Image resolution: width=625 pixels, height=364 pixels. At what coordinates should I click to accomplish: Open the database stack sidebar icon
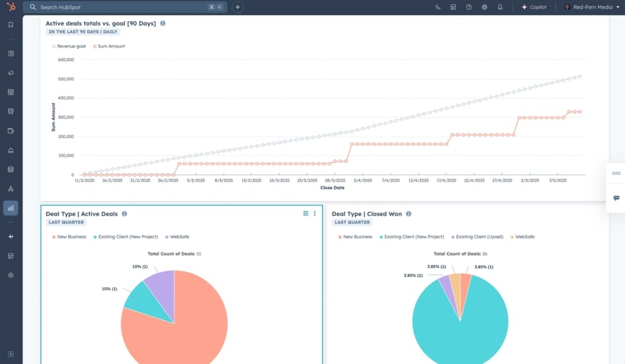click(x=11, y=170)
